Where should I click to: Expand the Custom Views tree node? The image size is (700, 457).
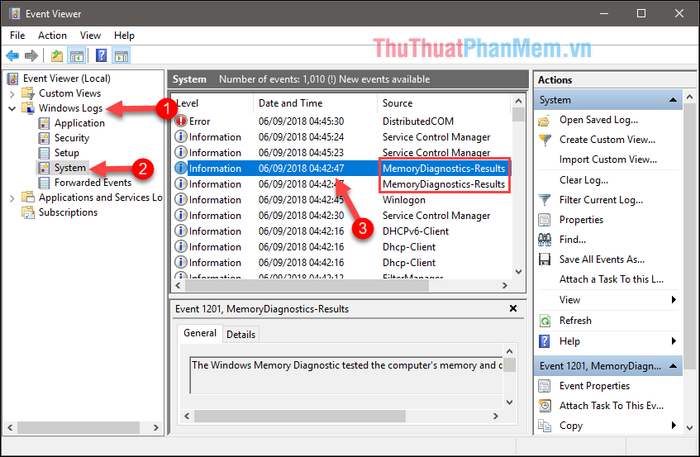point(11,93)
